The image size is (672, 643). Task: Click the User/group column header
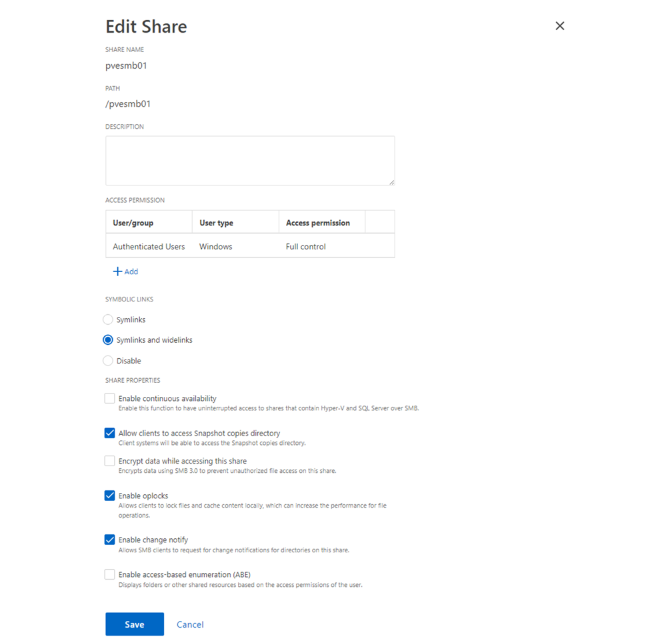click(133, 221)
